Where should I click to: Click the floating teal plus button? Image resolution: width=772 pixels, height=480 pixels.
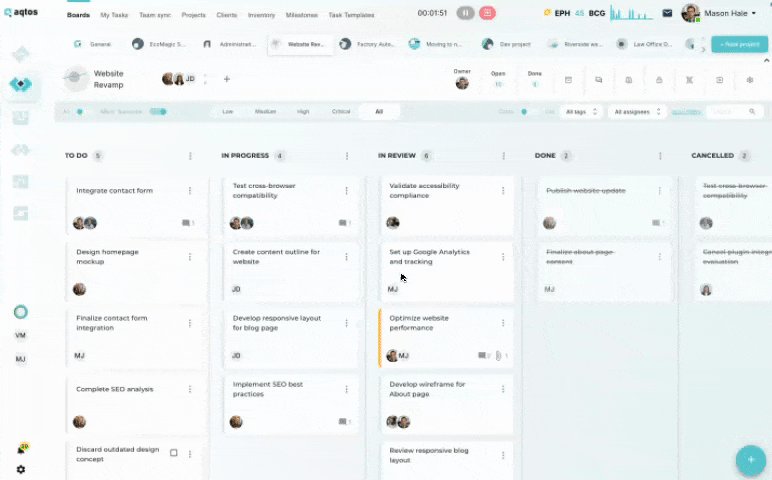point(751,459)
